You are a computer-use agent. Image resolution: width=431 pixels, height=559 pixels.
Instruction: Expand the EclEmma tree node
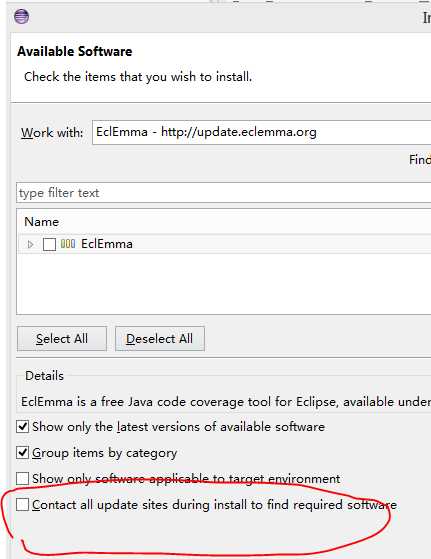point(31,245)
